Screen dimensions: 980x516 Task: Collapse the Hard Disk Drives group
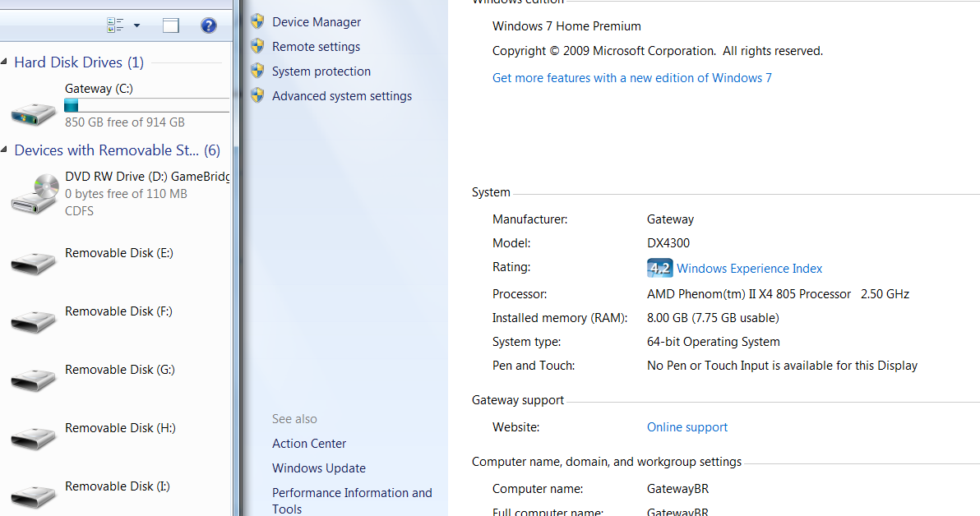[x=5, y=62]
